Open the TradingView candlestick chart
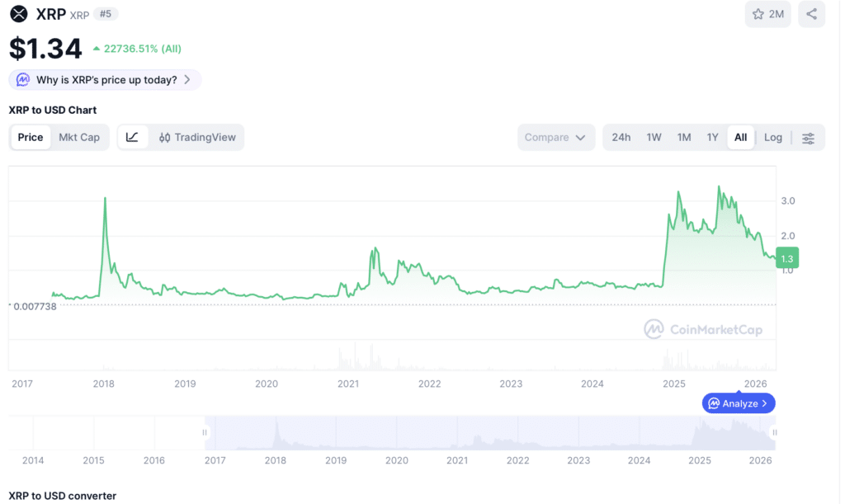 [197, 137]
